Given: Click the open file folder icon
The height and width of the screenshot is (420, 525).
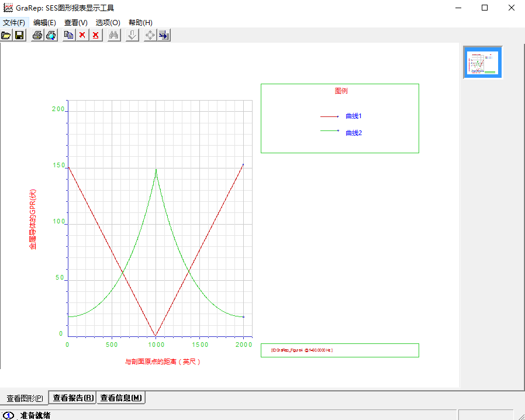Looking at the screenshot, I should [x=6, y=35].
